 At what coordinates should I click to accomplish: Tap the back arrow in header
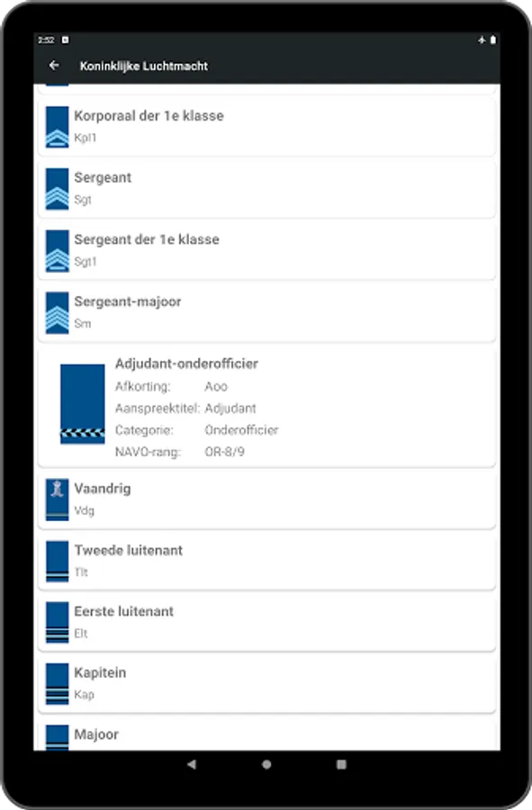(54, 66)
